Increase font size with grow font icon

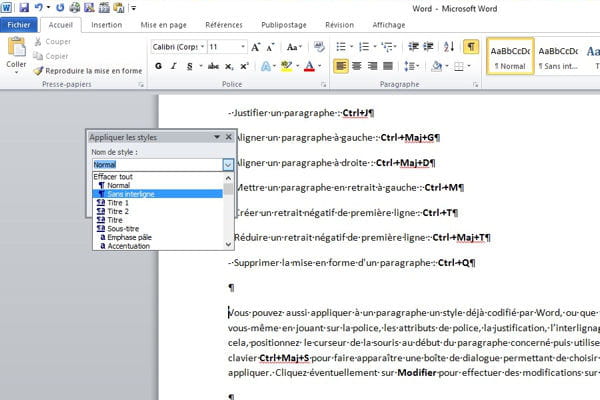coord(256,47)
